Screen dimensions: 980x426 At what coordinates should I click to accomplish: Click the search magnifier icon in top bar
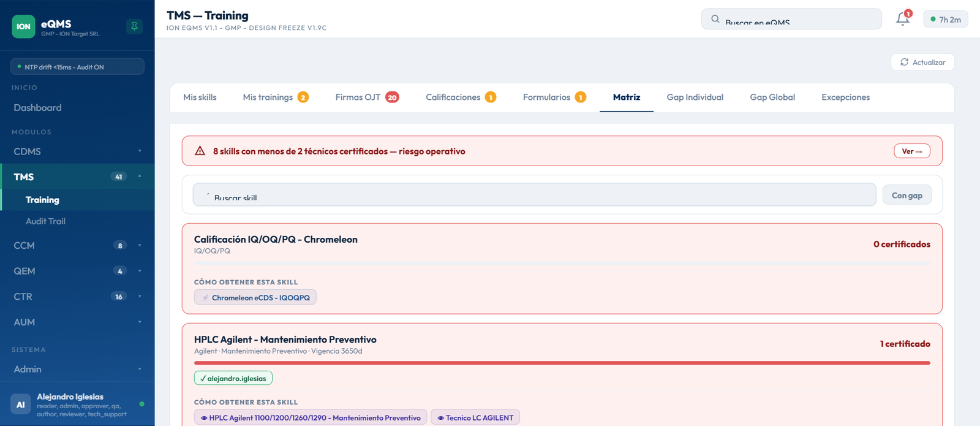coord(715,19)
